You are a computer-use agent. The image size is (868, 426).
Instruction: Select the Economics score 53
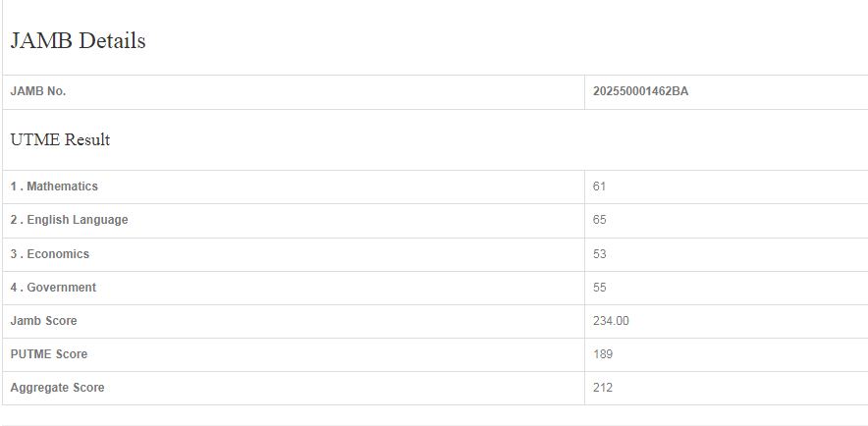click(599, 254)
